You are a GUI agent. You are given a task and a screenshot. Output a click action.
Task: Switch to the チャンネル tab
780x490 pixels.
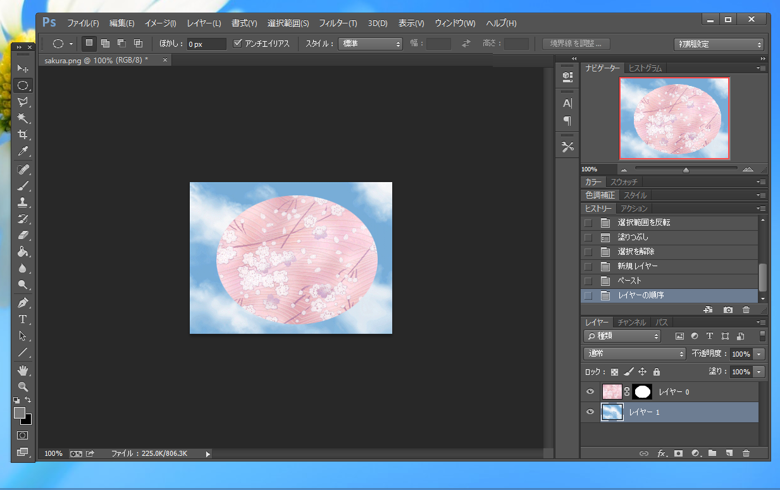[631, 322]
